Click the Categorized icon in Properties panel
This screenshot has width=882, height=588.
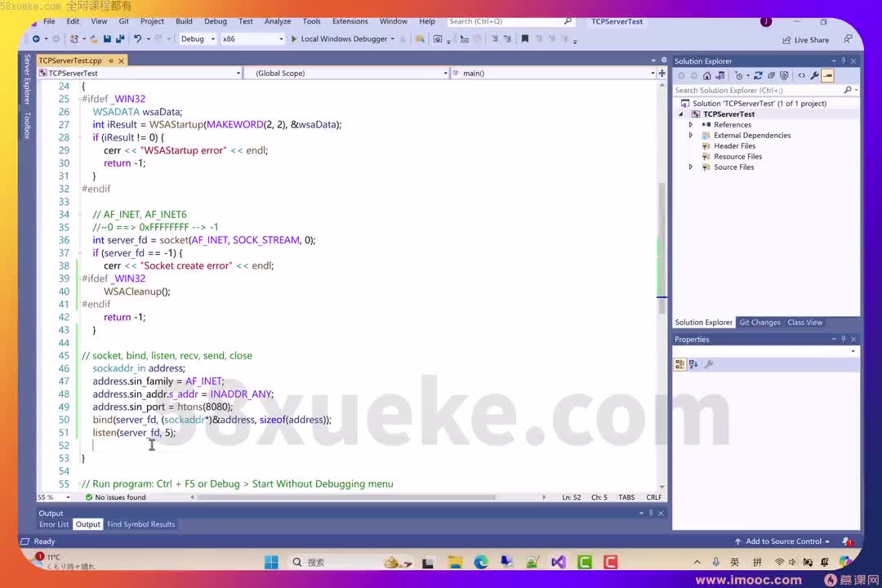pyautogui.click(x=679, y=364)
